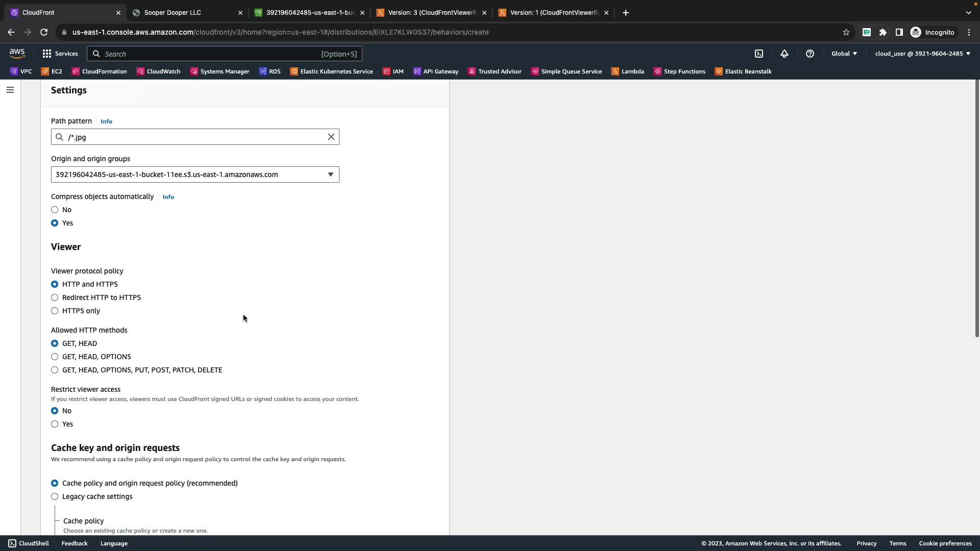Open the cloud_user account menu

point(922,54)
